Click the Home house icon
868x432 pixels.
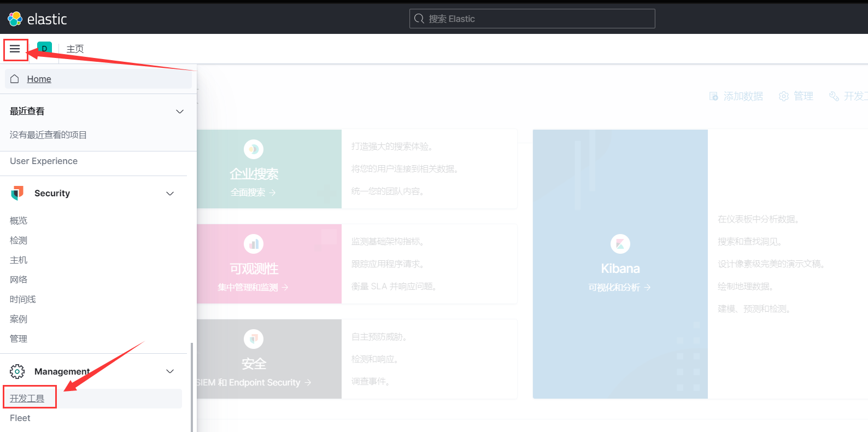coord(15,79)
